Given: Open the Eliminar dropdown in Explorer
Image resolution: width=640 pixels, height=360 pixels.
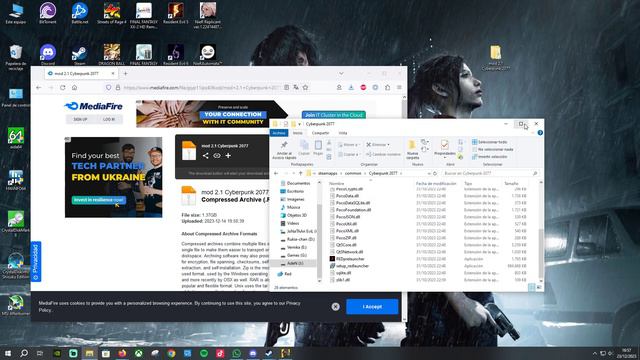Looking at the screenshot, I should (378, 144).
